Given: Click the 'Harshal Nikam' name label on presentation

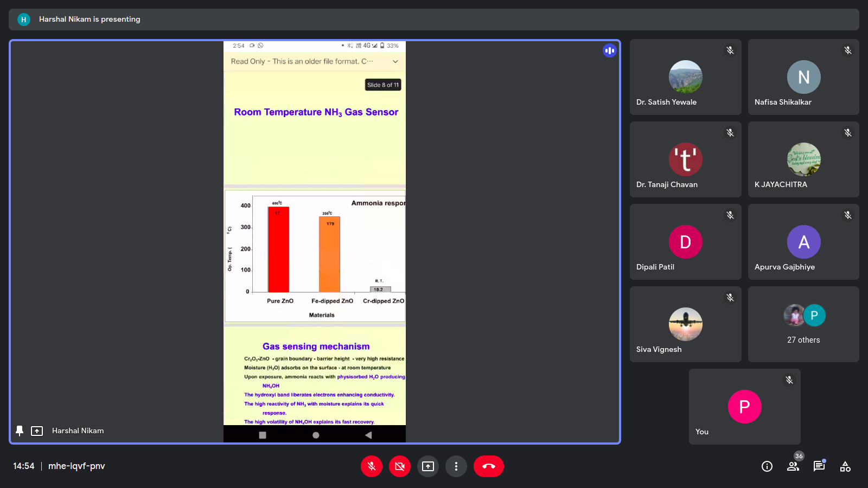Looking at the screenshot, I should click(x=78, y=431).
